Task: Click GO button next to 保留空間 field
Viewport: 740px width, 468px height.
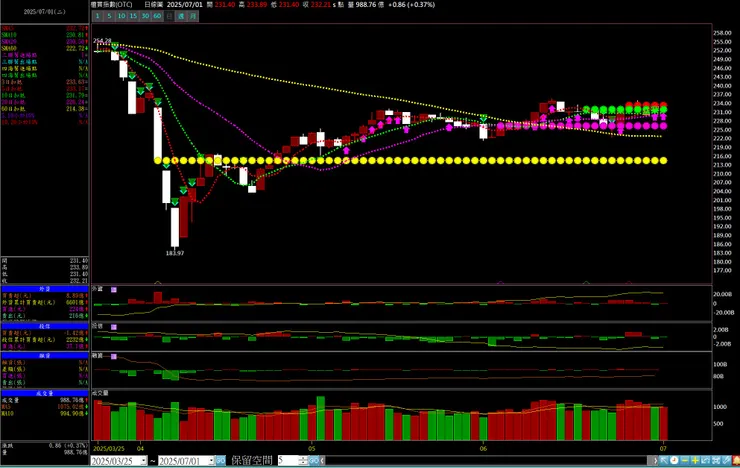Action: coord(314,460)
